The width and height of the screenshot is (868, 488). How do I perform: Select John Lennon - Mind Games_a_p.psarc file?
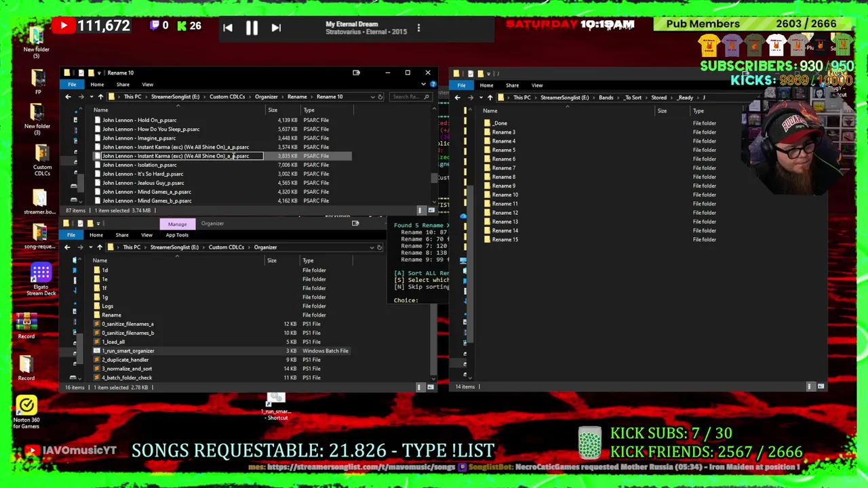click(x=146, y=192)
